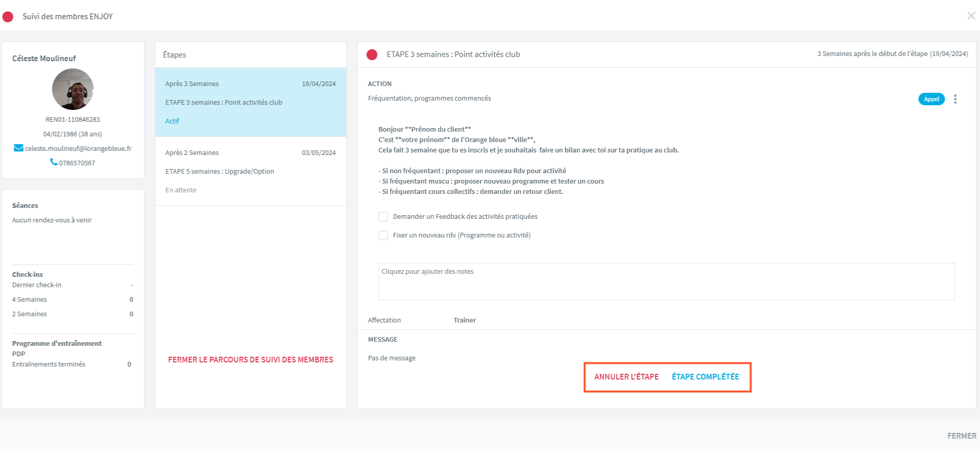Click 3 Semaines après le début de l'étape text

click(x=892, y=54)
